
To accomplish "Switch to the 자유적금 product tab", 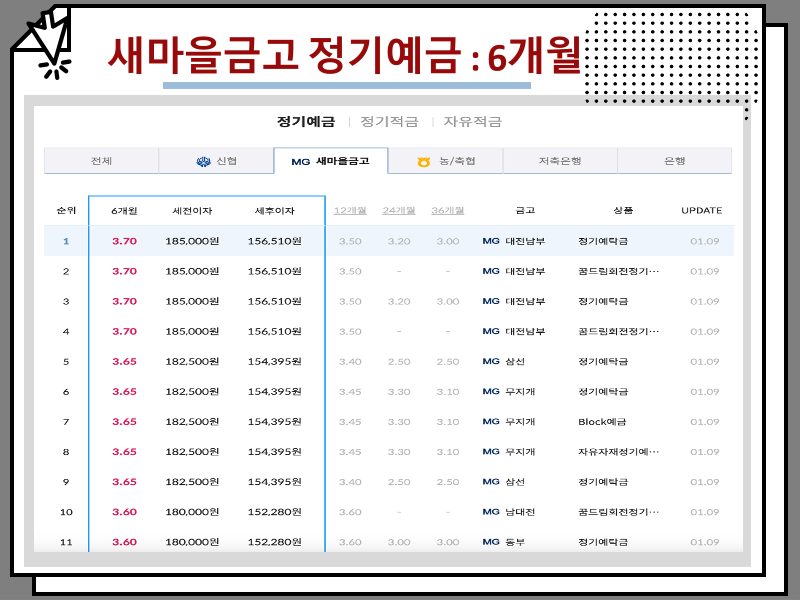I will 472,121.
